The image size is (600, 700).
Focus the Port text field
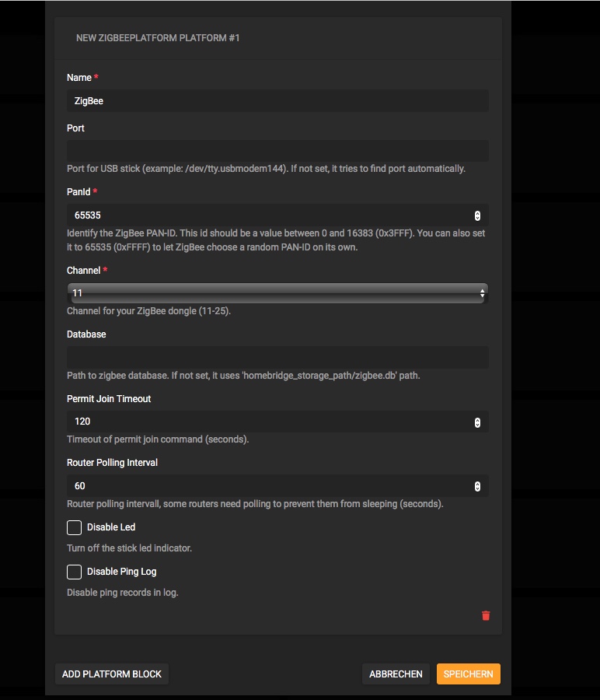coord(277,151)
